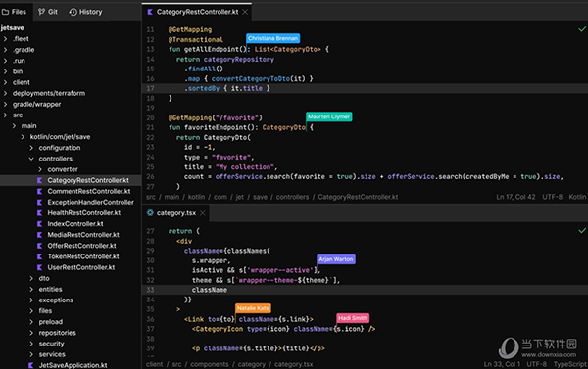Expand the .fleet folder
Viewport: 588px width, 369px height.
point(5,39)
